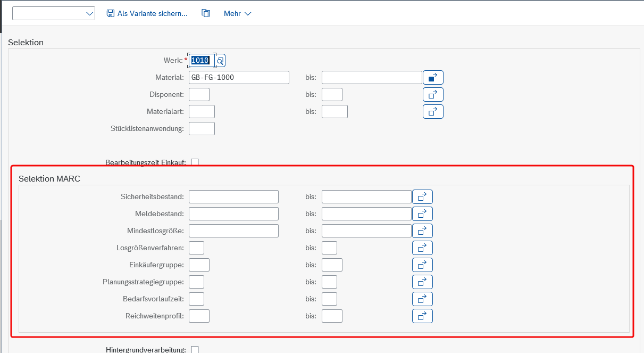Select the Mindestlosgröße upper limit field

366,231
